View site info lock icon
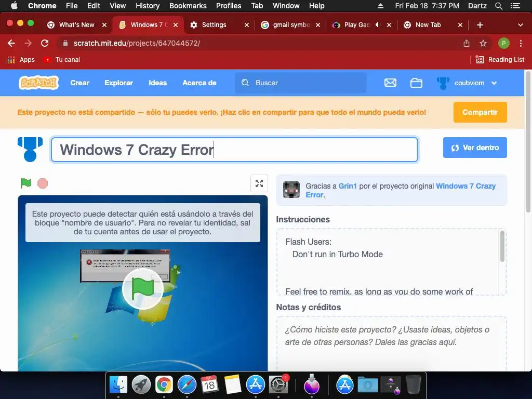Image resolution: width=532 pixels, height=399 pixels. 65,43
